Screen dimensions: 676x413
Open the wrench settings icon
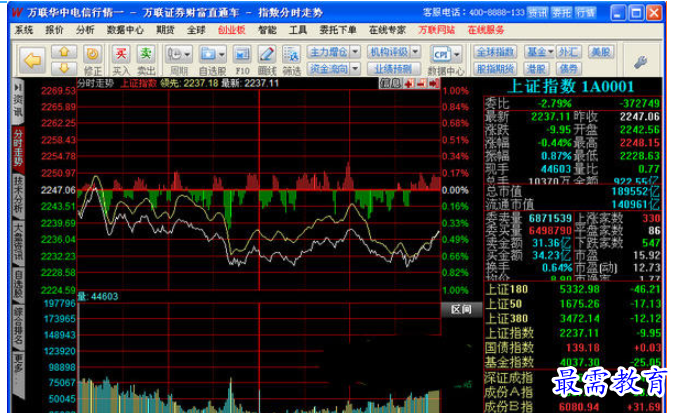tap(640, 62)
